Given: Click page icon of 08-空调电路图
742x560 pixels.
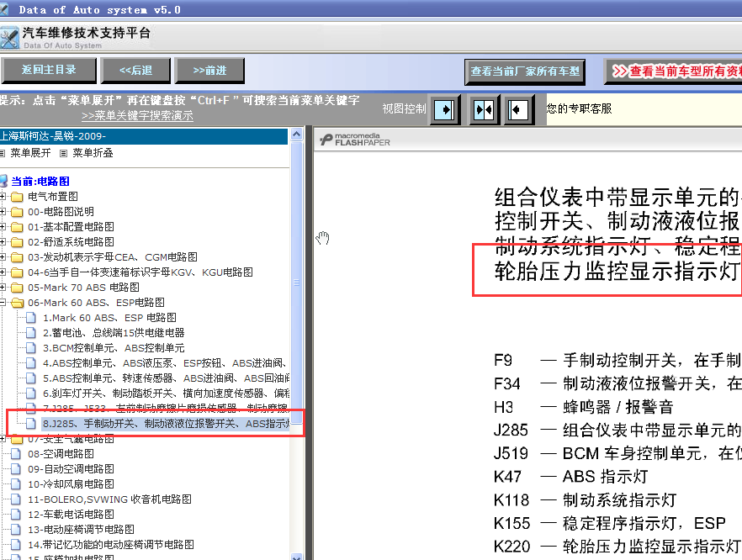Looking at the screenshot, I should (16, 453).
